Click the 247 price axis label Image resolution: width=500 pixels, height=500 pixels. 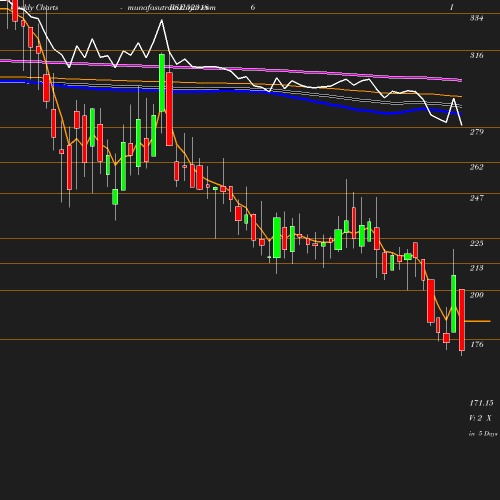pyautogui.click(x=476, y=198)
